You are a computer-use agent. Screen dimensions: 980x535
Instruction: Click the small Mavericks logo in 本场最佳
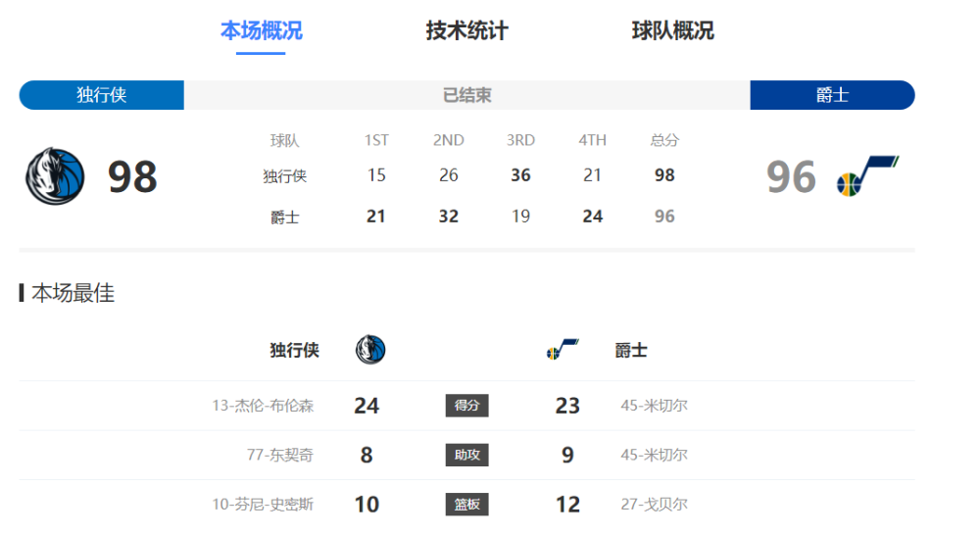tap(370, 350)
